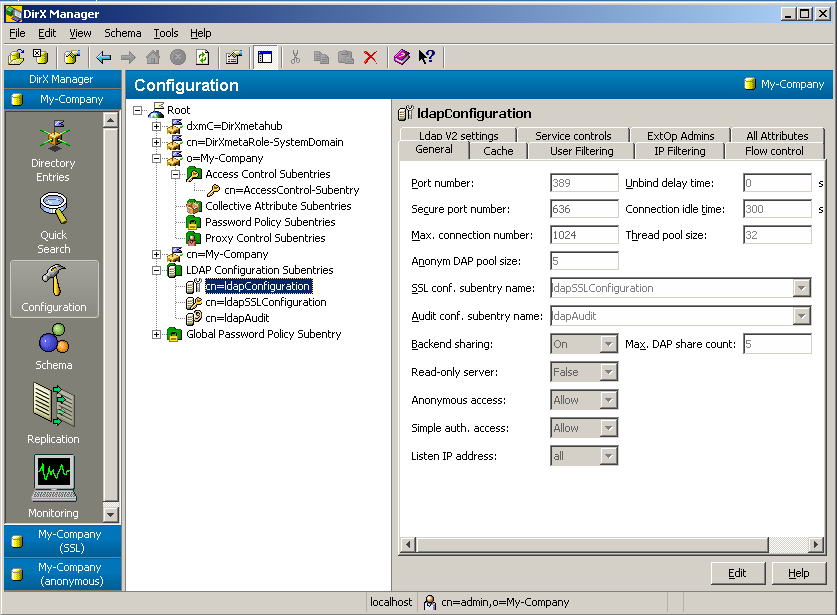Expand the dxmC=DirXmetahub tree node
Screen dimensions: 837x615
click(157, 126)
